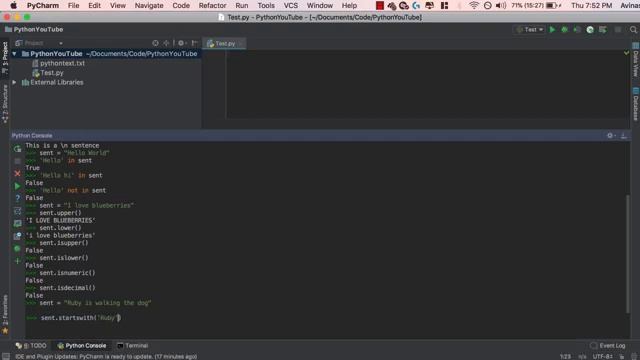Open the Database side panel
Image resolution: width=640 pixels, height=360 pixels.
click(636, 104)
